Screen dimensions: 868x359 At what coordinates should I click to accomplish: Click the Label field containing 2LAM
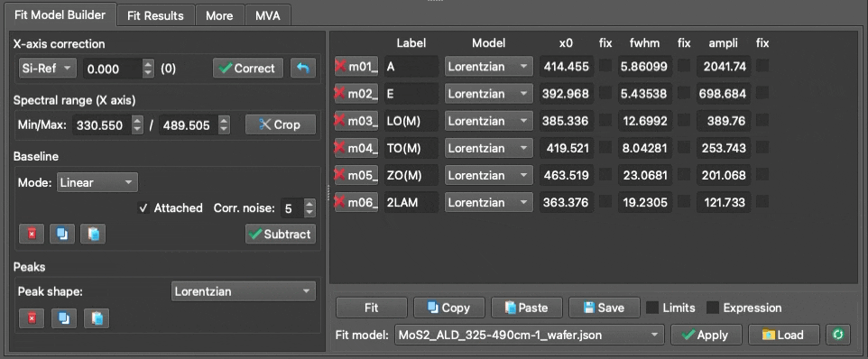pyautogui.click(x=411, y=202)
